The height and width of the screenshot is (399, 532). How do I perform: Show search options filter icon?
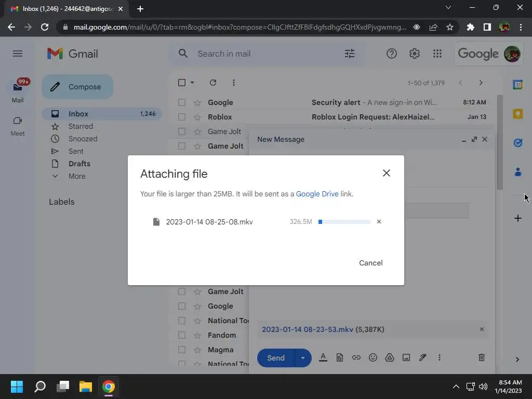[x=350, y=54]
